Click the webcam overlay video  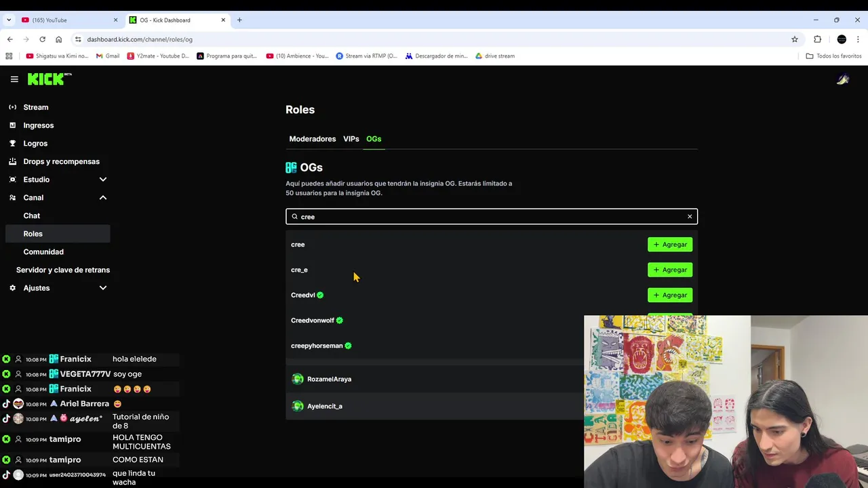pos(726,401)
